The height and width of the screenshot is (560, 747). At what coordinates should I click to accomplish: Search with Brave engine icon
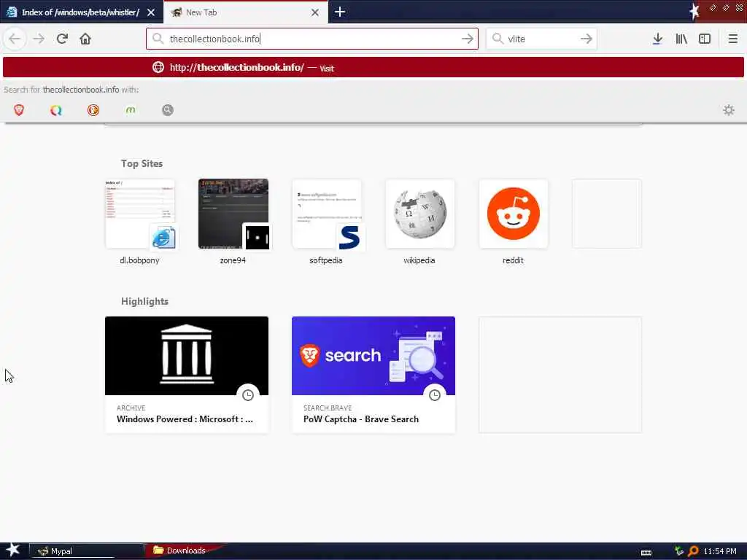coord(19,110)
